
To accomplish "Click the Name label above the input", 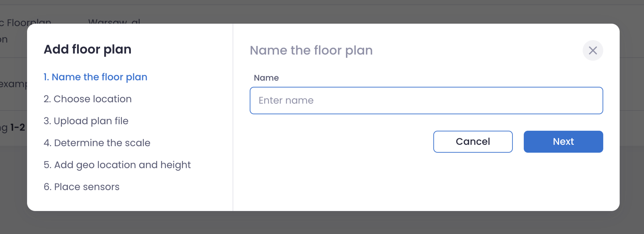I will click(x=266, y=78).
